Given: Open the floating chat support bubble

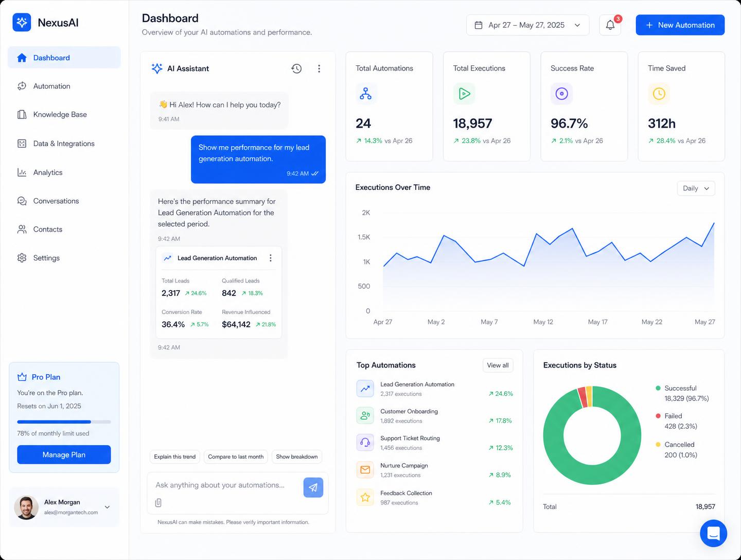Looking at the screenshot, I should tap(713, 533).
